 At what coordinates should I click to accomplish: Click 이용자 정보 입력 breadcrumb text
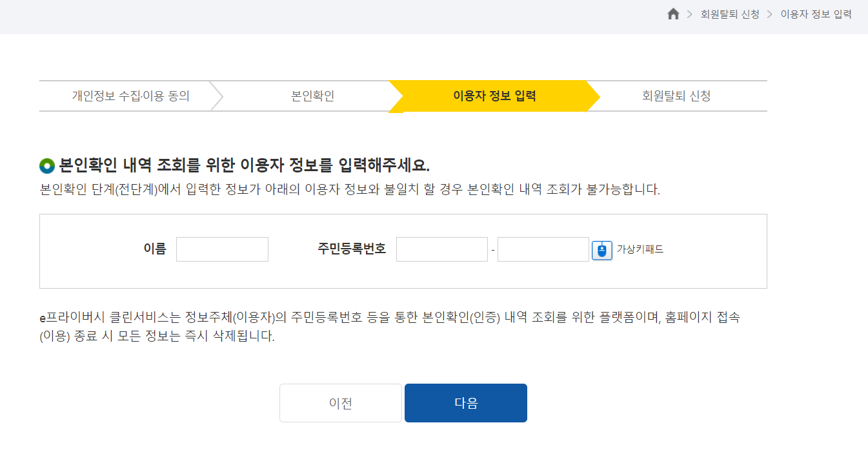tap(816, 14)
